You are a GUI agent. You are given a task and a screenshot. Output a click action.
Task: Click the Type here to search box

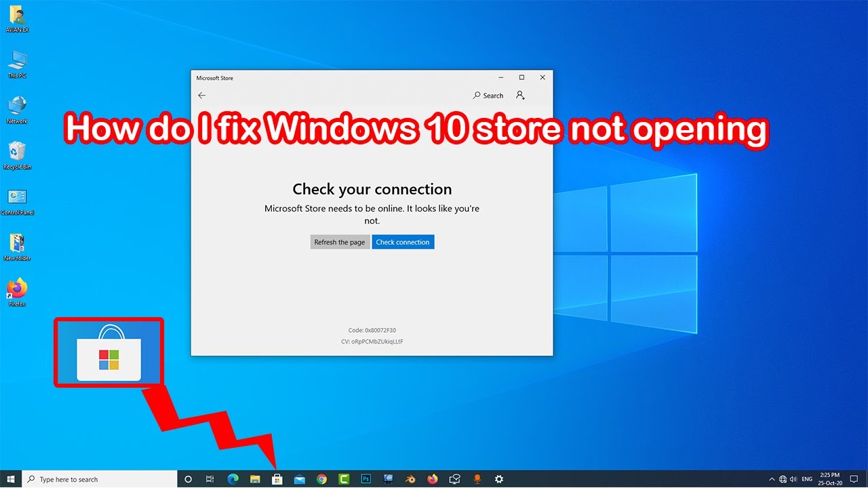coord(100,479)
